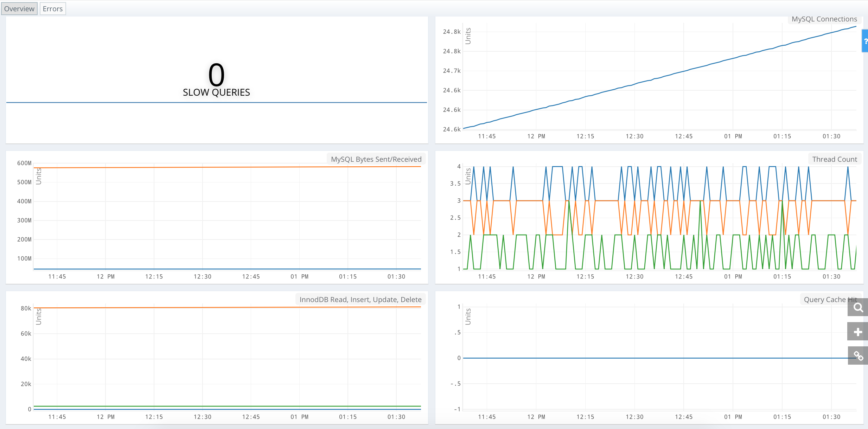The image size is (868, 429).
Task: Click the large 0 slow queries value
Action: coord(216,75)
